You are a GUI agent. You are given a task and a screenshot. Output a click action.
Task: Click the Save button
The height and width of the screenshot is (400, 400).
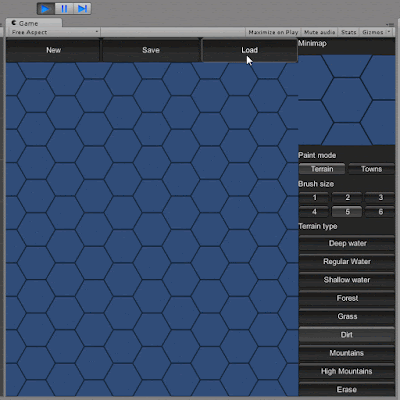pyautogui.click(x=151, y=50)
